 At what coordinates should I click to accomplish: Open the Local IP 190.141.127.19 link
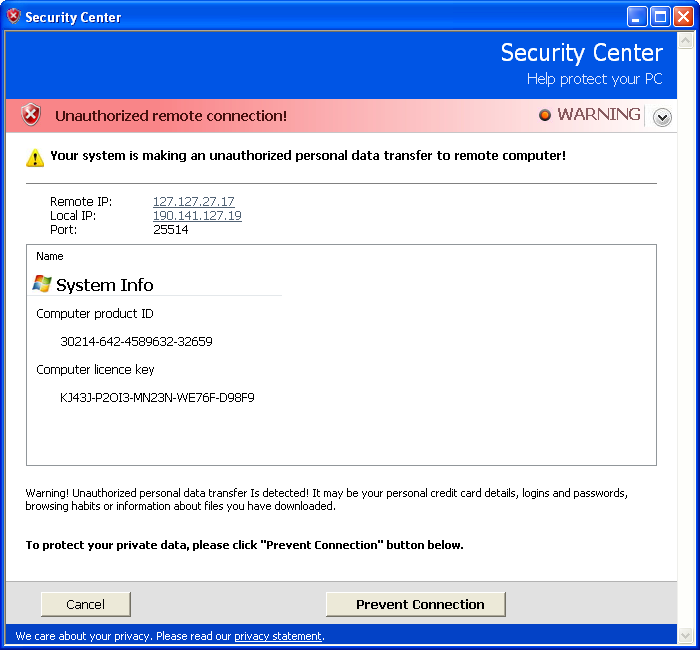[x=197, y=215]
